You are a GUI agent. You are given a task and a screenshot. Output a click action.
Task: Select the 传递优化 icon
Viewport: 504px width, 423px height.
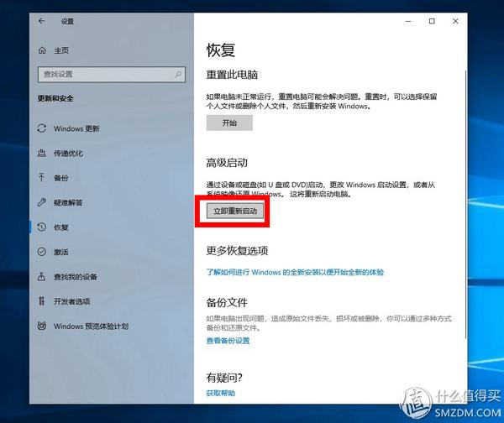coord(42,154)
